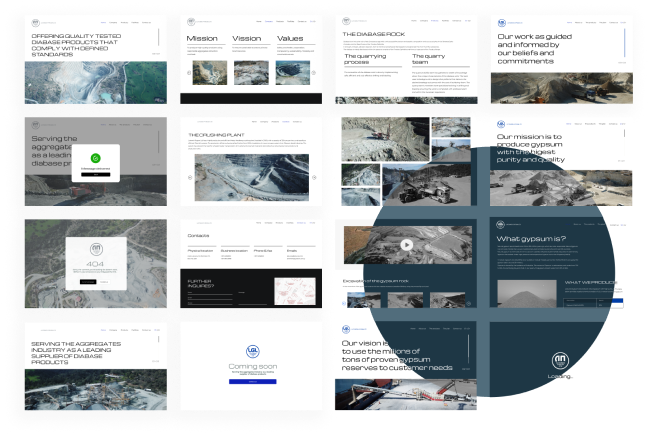This screenshot has height=436, width=649.
Task: Click the left arrow of the excavation thumbnails
Action: [x=344, y=304]
